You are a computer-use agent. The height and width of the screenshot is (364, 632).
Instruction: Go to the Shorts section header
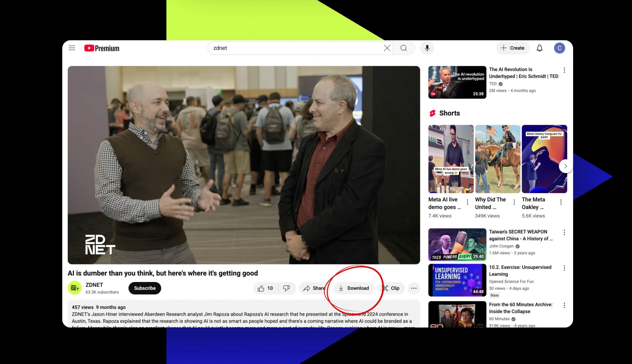tap(450, 113)
